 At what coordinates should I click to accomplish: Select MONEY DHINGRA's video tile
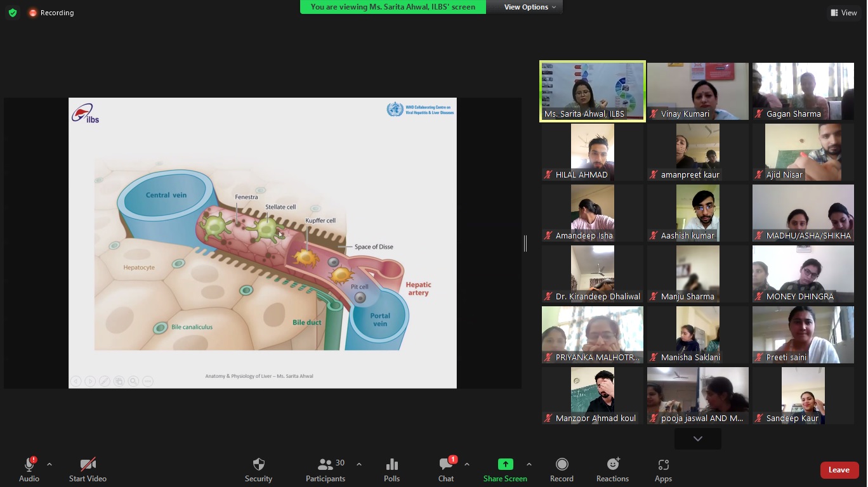point(803,274)
